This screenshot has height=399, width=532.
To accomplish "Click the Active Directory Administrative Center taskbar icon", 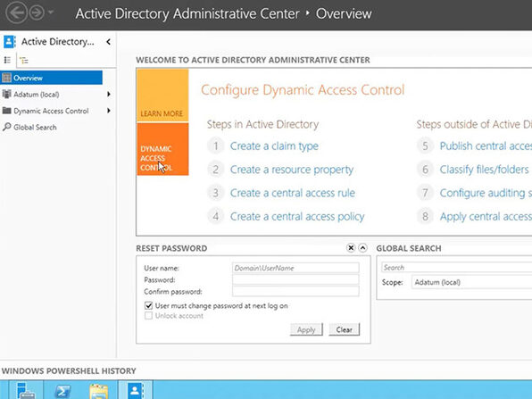I will click(x=136, y=390).
